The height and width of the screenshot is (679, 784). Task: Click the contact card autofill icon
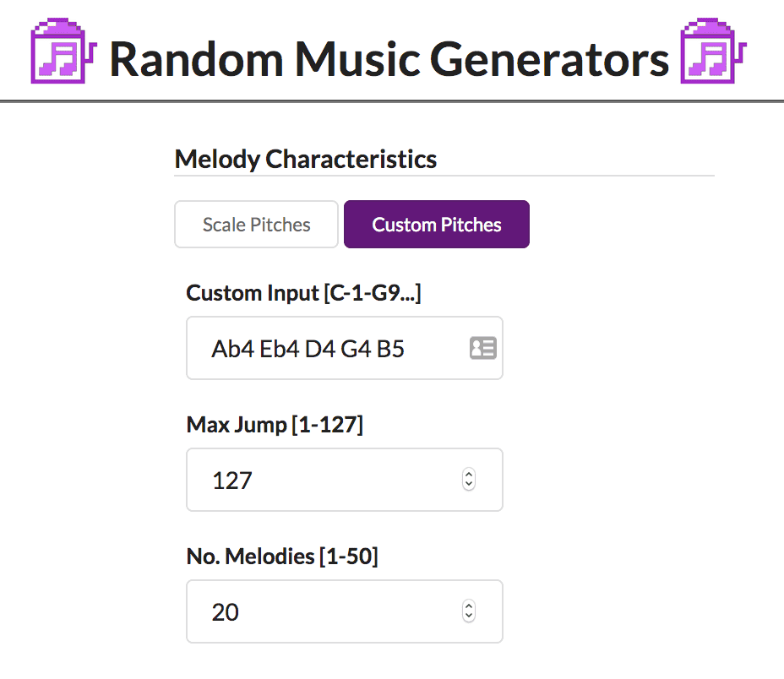(x=483, y=348)
